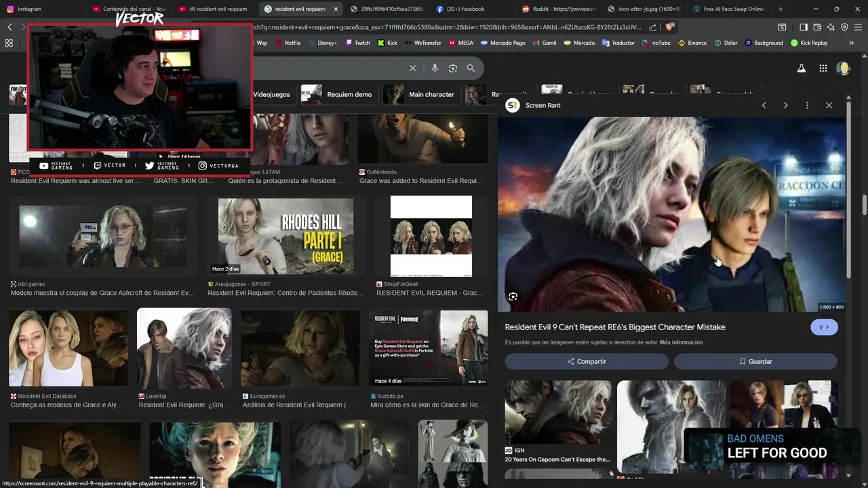Open the Brave Shields lion icon
Image resolution: width=868 pixels, height=488 pixels.
[669, 27]
